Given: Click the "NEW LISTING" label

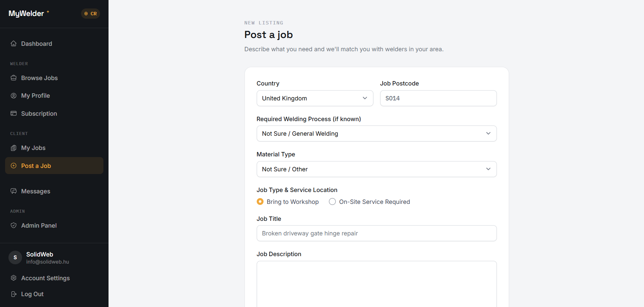Looking at the screenshot, I should (x=264, y=23).
